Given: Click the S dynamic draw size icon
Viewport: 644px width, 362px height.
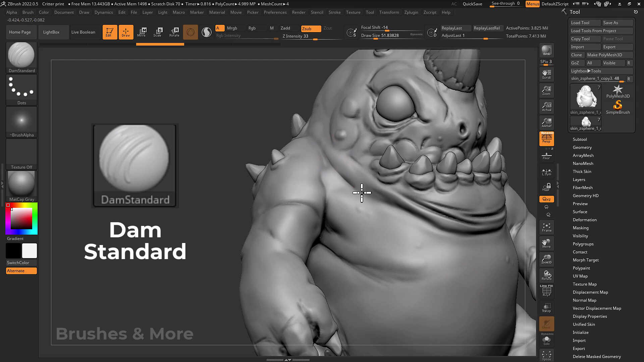Looking at the screenshot, I should [351, 33].
